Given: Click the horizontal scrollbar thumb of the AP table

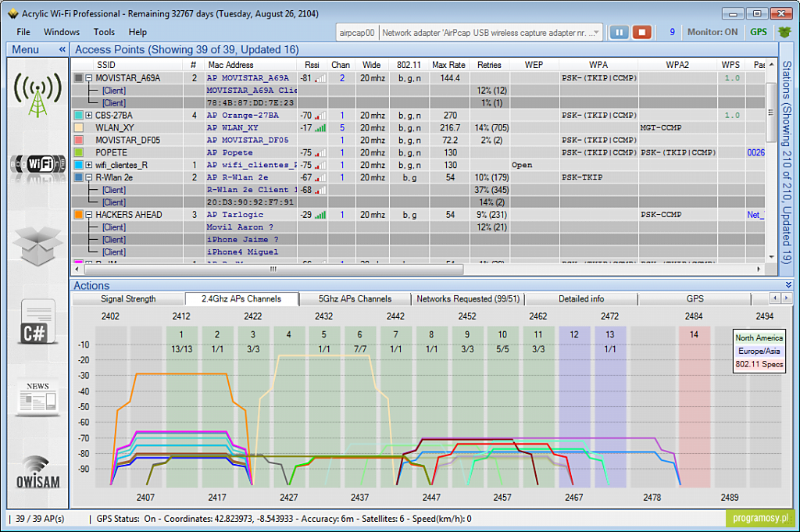Looking at the screenshot, I should coord(273,269).
